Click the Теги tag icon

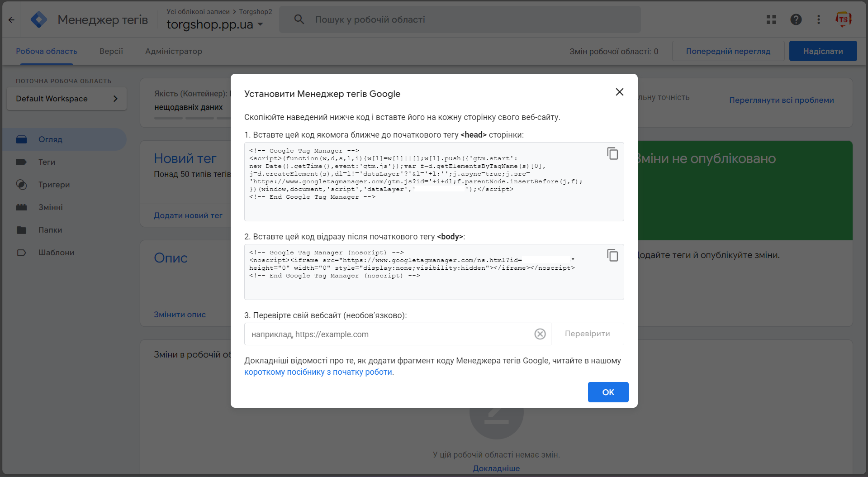point(21,162)
